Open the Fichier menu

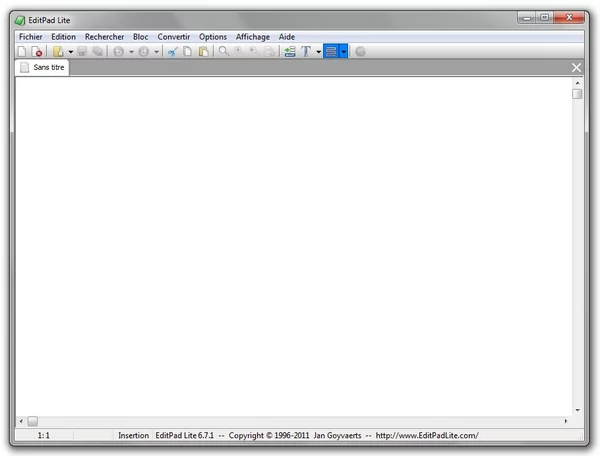(31, 37)
